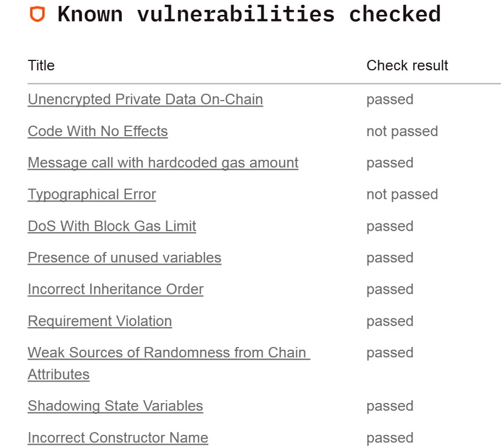Click the Title column header
501x448 pixels.
41,65
